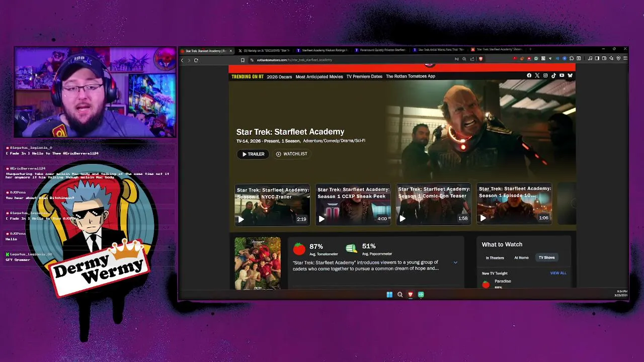This screenshot has width=644, height=362.
Task: Open Brave browser taskbar icon
Action: click(x=411, y=295)
